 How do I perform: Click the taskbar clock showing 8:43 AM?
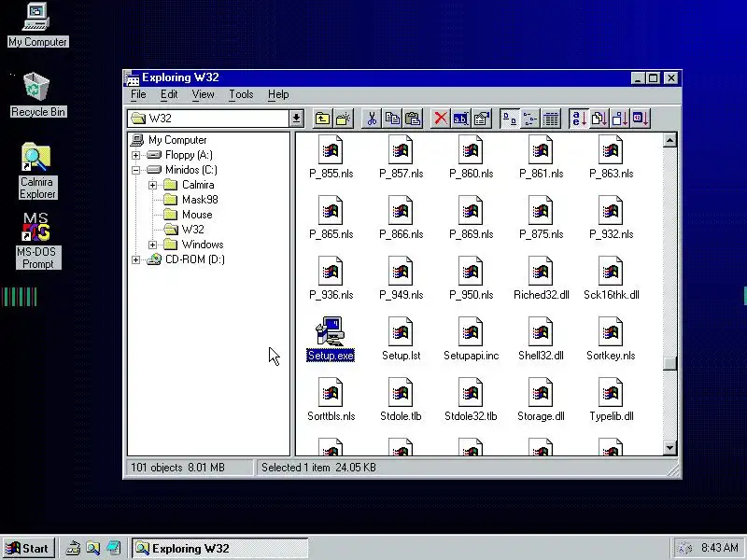point(720,548)
